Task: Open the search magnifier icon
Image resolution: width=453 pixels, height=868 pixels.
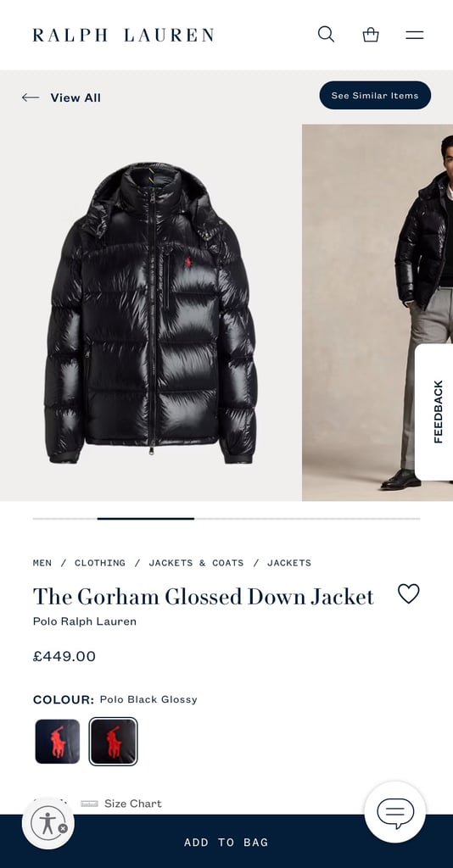Action: tap(327, 34)
